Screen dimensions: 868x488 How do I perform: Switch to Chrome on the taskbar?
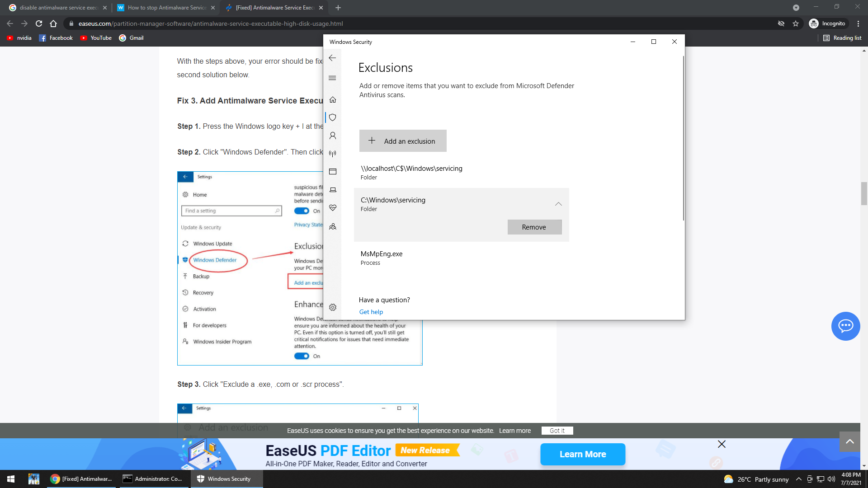click(82, 479)
